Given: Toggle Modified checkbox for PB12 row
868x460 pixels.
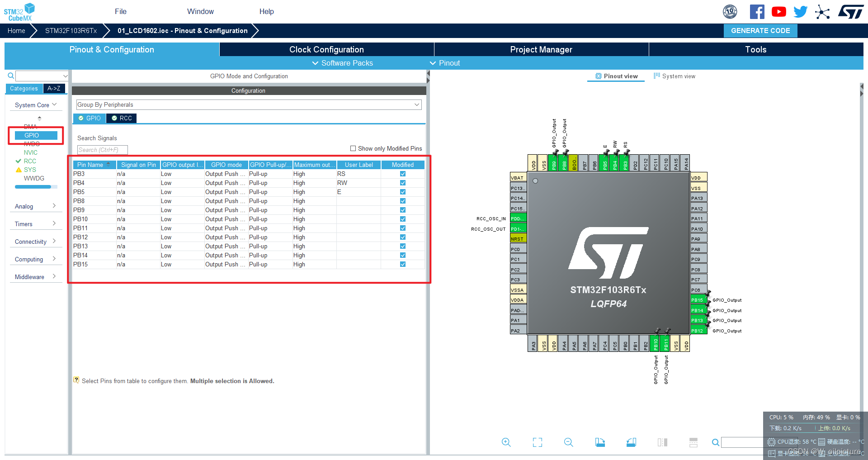Looking at the screenshot, I should click(403, 237).
